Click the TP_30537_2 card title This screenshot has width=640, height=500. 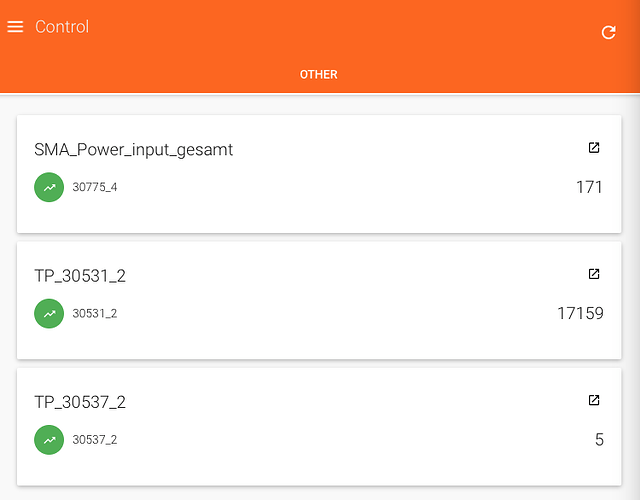80,402
